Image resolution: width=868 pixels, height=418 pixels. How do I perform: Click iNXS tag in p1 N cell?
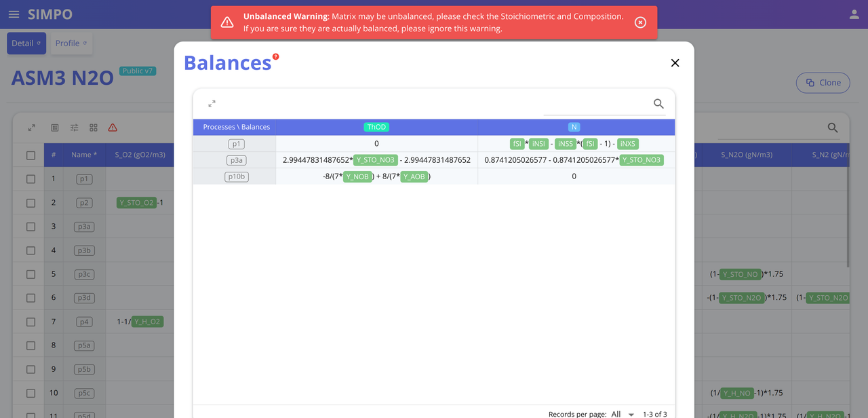coord(628,144)
